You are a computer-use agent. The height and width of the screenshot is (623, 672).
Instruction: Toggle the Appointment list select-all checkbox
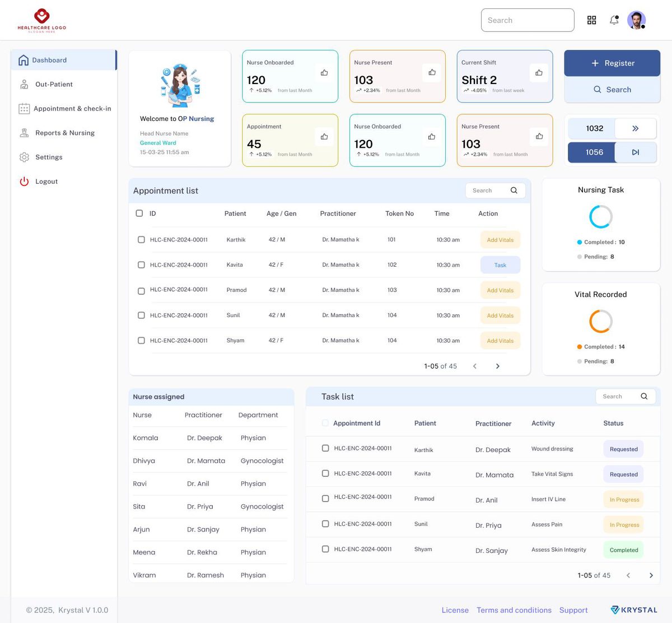pyautogui.click(x=139, y=213)
